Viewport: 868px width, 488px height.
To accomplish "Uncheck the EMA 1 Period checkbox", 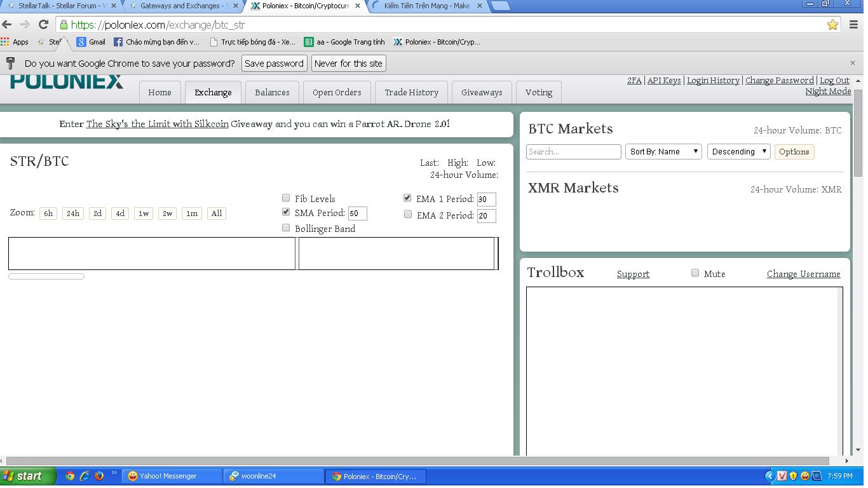I will pos(407,198).
